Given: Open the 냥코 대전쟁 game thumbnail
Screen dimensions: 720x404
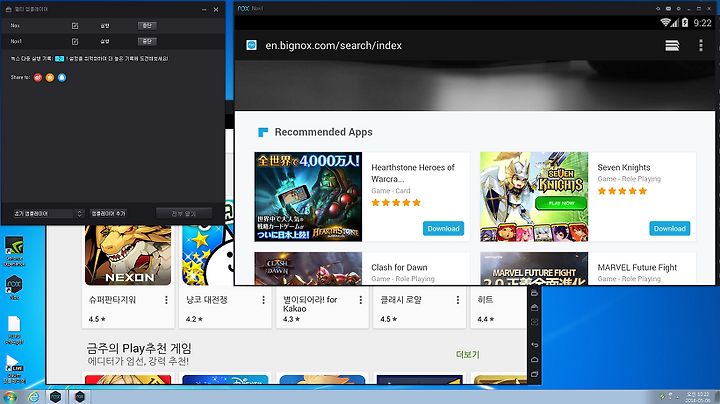Looking at the screenshot, I should pyautogui.click(x=208, y=255).
